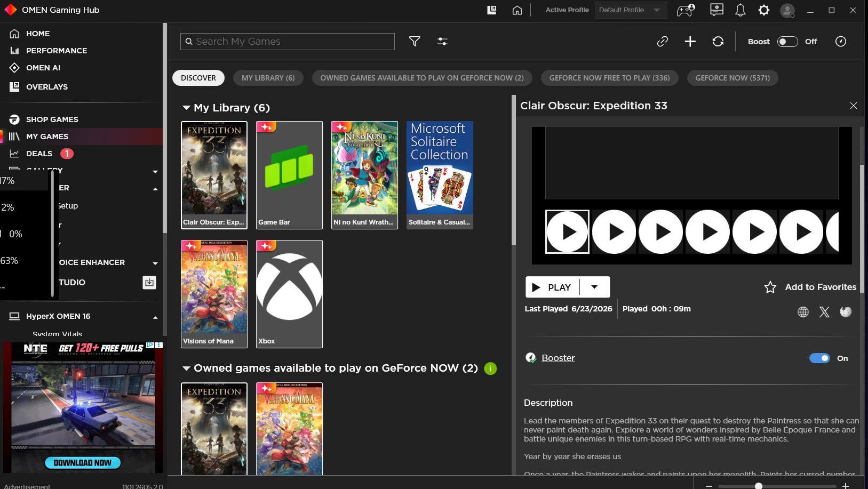Click the PLAY button
The height and width of the screenshot is (489, 868).
click(553, 287)
